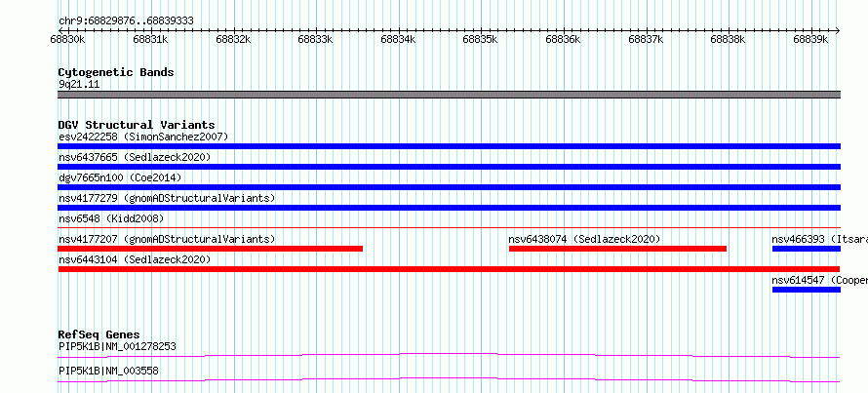Select the red nsv6443104 (Sedlazeck2020) bar
This screenshot has width=868, height=393.
pyautogui.click(x=449, y=269)
